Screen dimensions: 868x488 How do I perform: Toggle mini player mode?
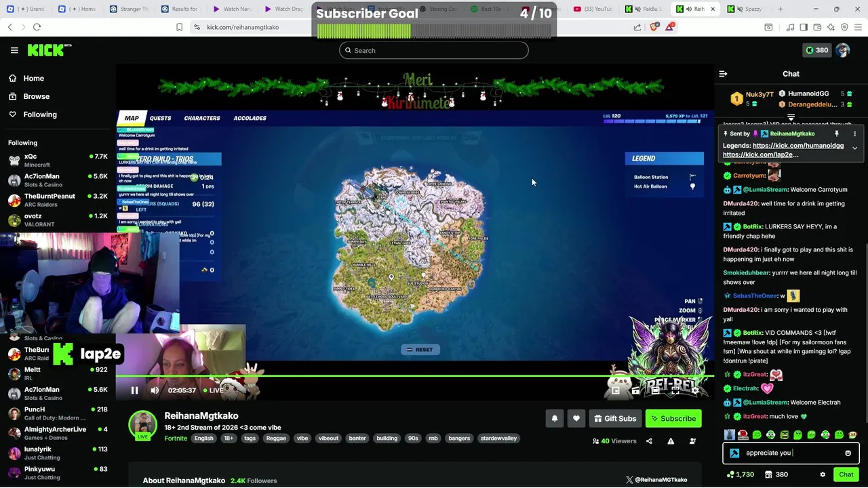(x=616, y=390)
